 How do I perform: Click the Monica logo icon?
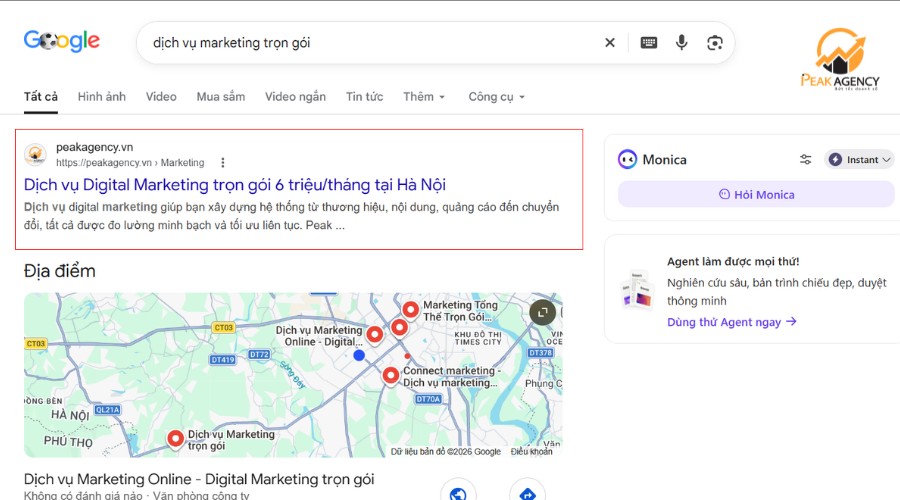pos(627,159)
